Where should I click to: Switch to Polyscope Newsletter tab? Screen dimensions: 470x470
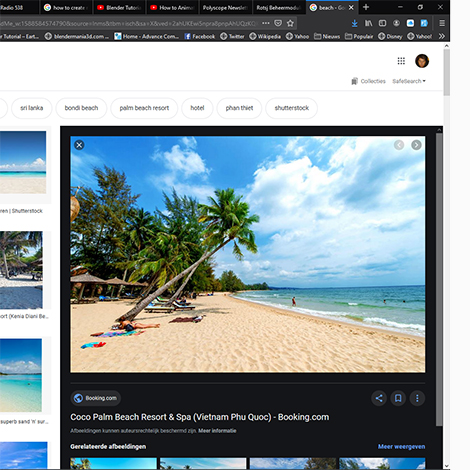tap(225, 7)
